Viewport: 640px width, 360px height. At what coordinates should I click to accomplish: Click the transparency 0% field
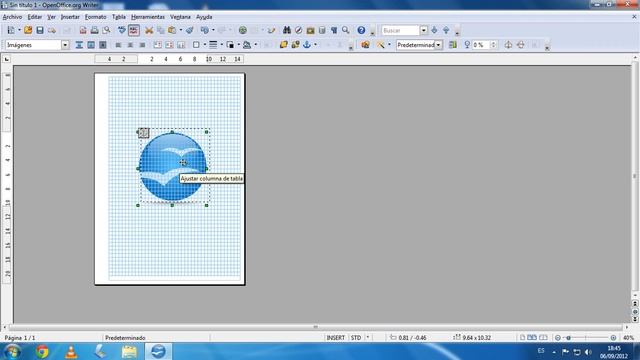pyautogui.click(x=481, y=45)
